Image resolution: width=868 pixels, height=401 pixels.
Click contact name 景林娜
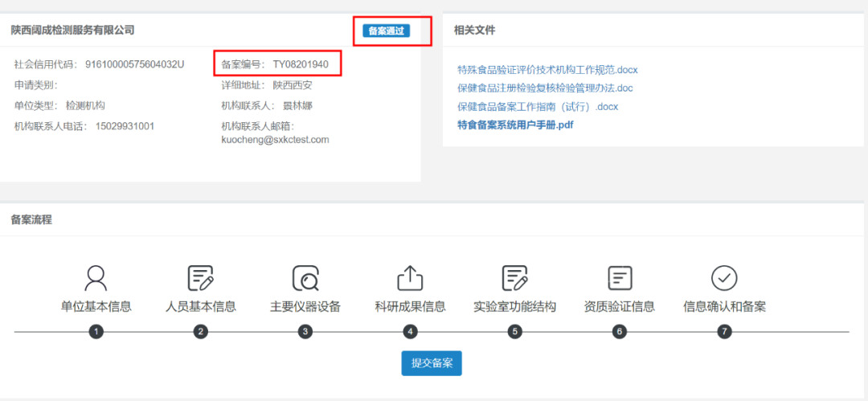coord(298,106)
